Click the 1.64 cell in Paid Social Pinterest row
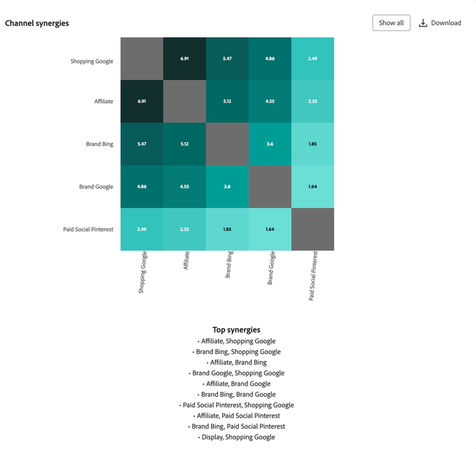Screen dimensions: 476x449 pyautogui.click(x=270, y=229)
